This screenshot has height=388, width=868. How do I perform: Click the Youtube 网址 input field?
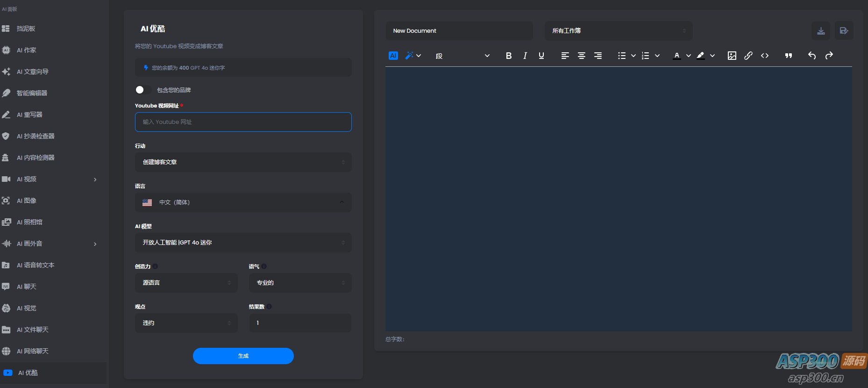tap(243, 122)
